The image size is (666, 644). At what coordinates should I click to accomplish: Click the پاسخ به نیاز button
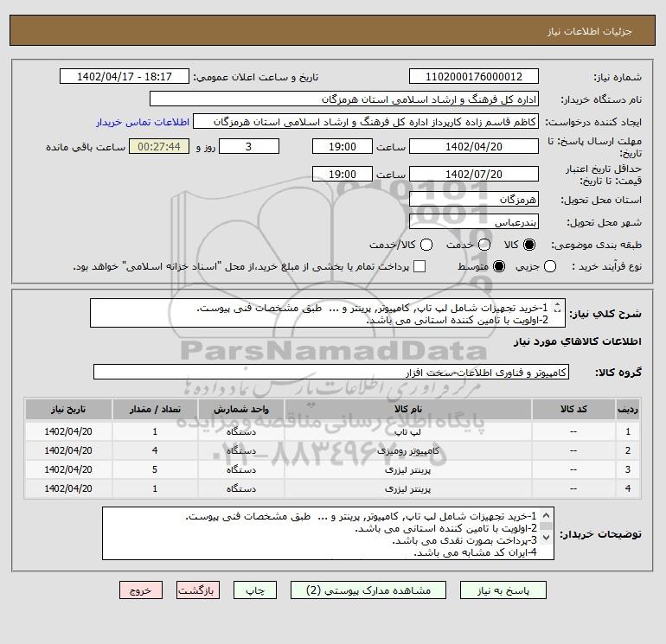(x=503, y=590)
